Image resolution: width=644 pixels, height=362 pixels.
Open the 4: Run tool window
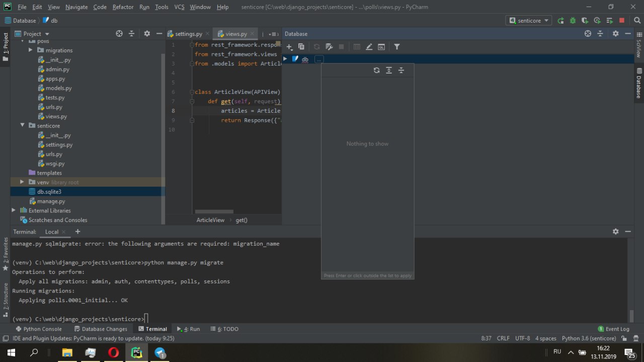pos(189,329)
